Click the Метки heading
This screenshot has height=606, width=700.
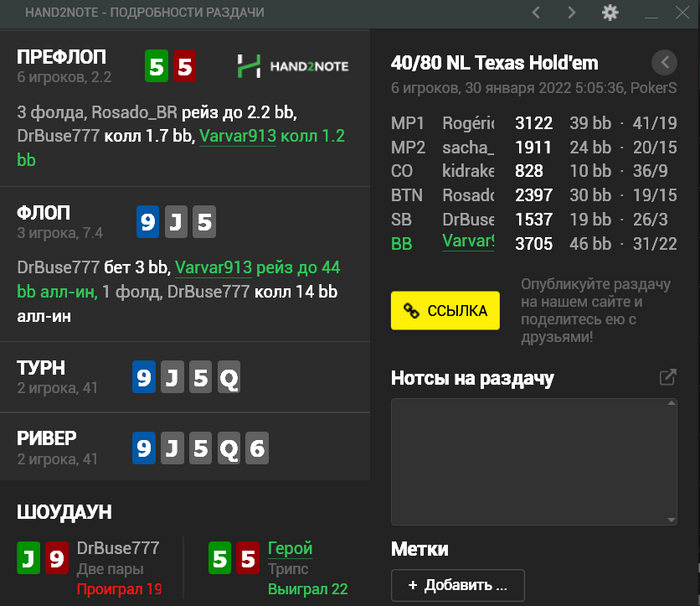tap(420, 549)
